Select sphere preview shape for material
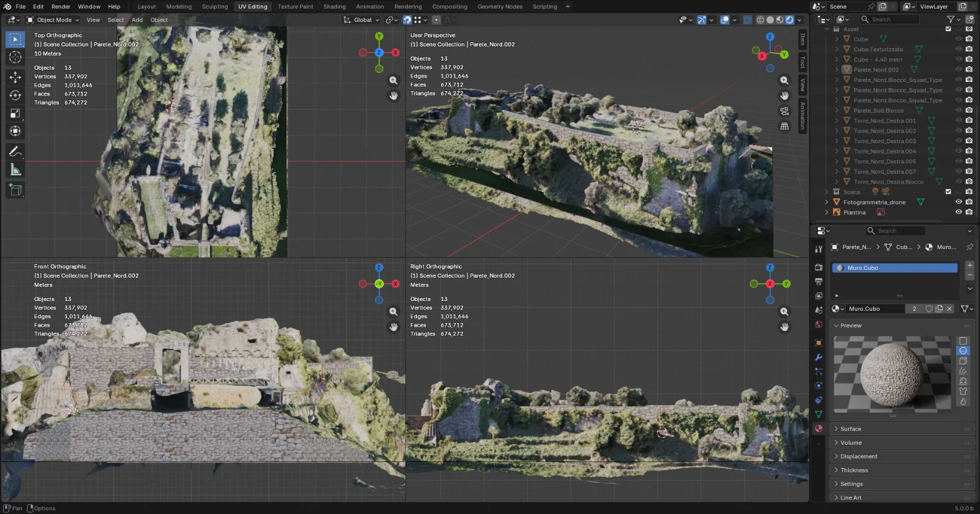980x514 pixels. [963, 351]
